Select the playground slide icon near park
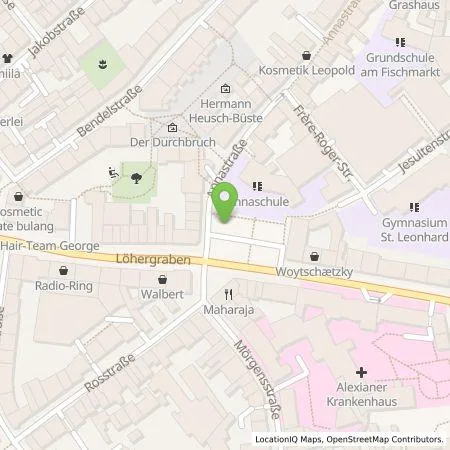450x450 pixels. point(114,173)
